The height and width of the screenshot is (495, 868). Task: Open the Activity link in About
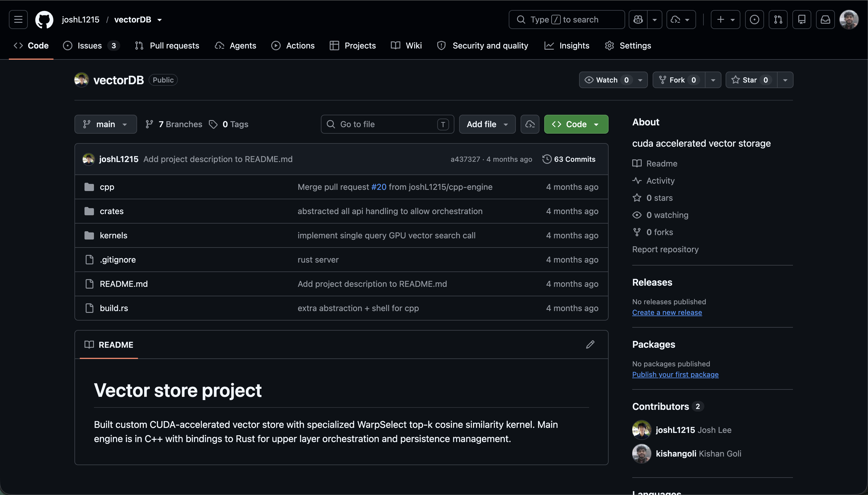[654, 181]
